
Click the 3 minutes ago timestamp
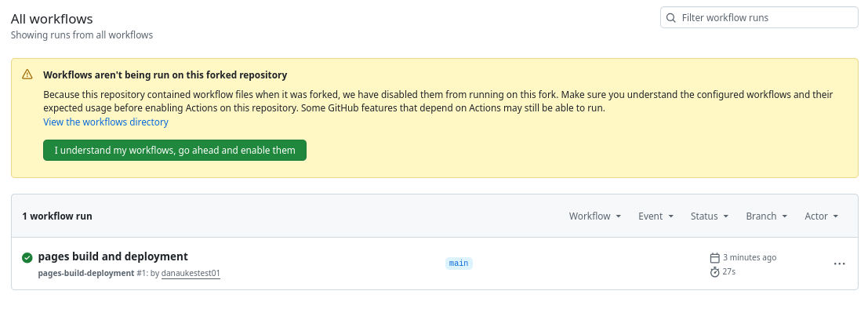750,257
